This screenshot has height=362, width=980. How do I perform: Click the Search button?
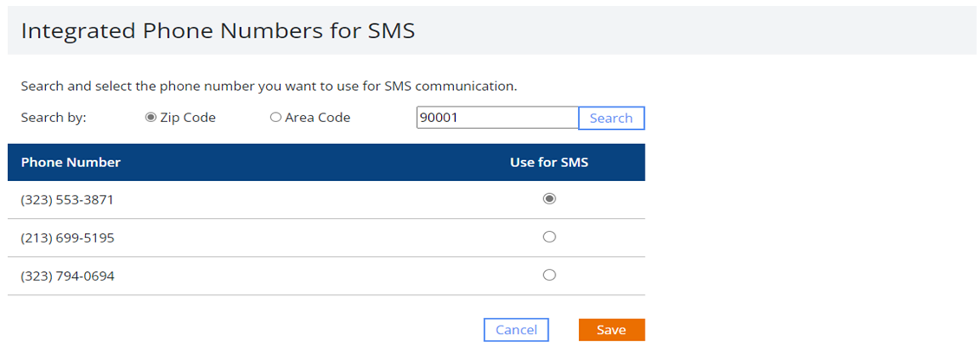coord(611,118)
